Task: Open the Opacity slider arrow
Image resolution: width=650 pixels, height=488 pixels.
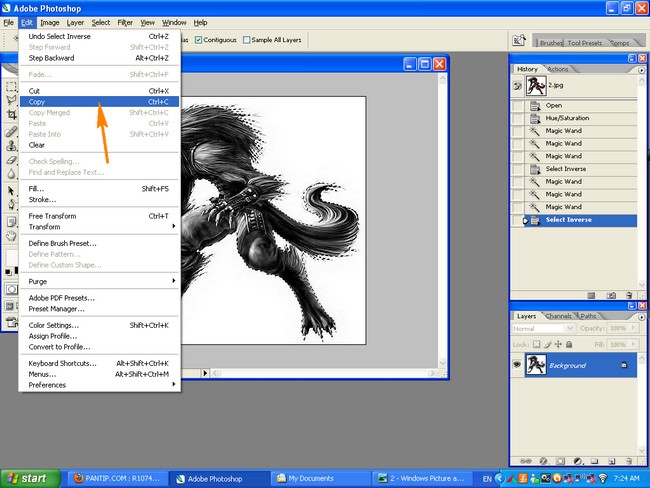Action: (633, 328)
